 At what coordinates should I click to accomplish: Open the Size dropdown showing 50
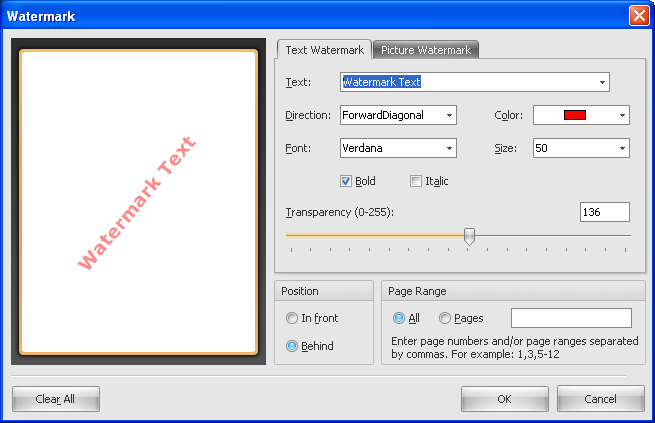(581, 148)
